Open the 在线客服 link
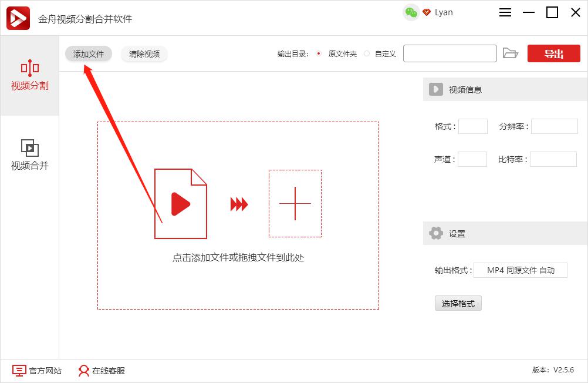Viewport: 588px width, 383px height. click(x=102, y=371)
